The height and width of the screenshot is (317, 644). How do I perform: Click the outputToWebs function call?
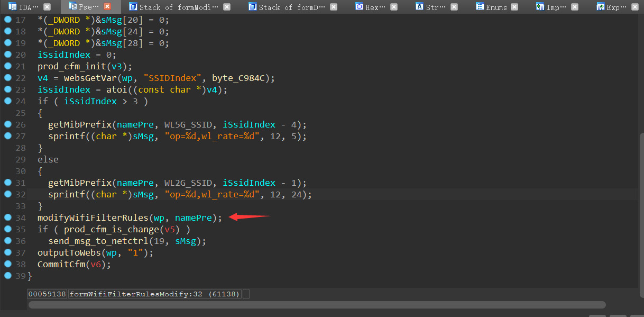pyautogui.click(x=69, y=252)
